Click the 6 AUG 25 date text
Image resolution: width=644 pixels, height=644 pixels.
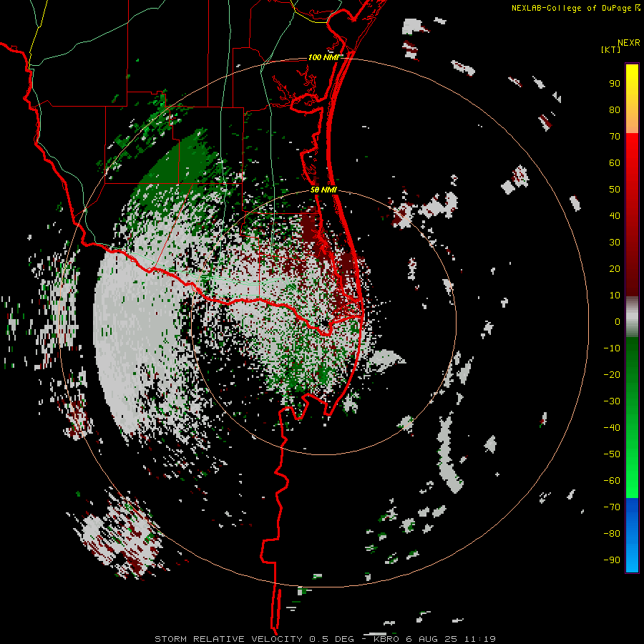432,639
